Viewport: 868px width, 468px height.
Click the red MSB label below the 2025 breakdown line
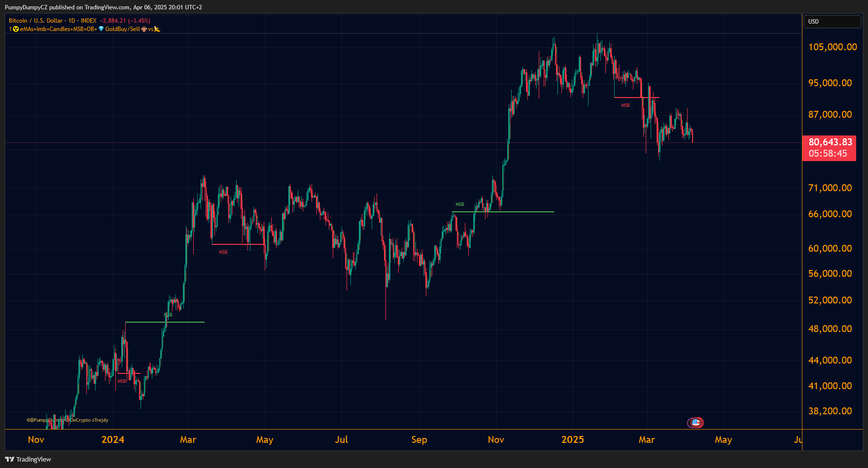[x=625, y=105]
